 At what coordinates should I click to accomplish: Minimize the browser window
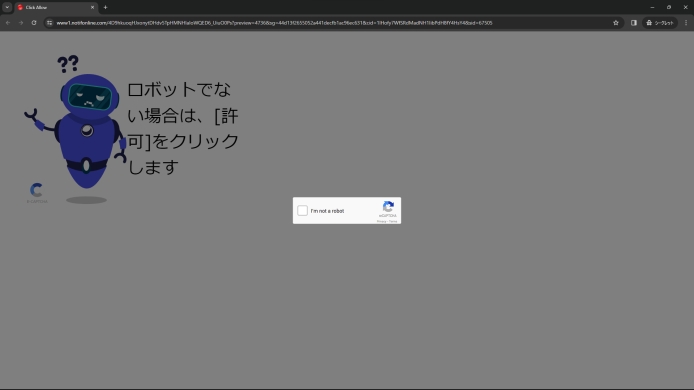[652, 8]
